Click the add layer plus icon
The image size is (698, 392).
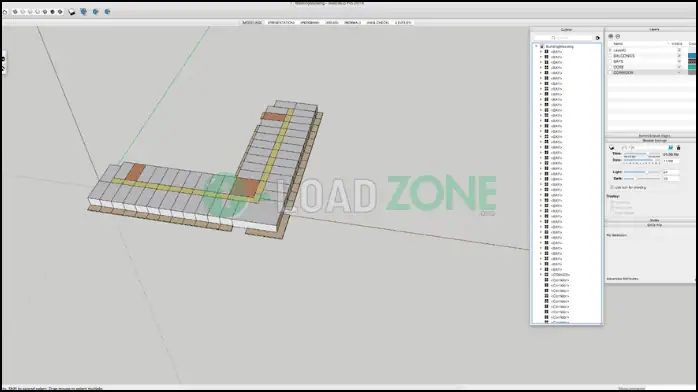[x=611, y=36]
